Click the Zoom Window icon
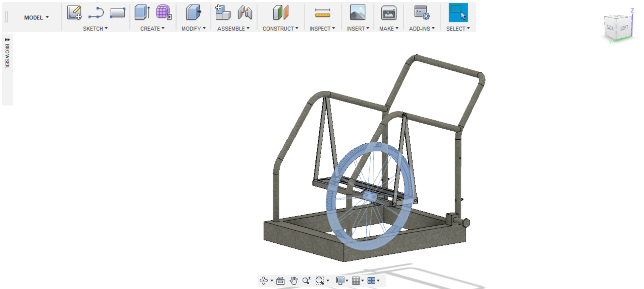644x289 pixels. [x=320, y=281]
